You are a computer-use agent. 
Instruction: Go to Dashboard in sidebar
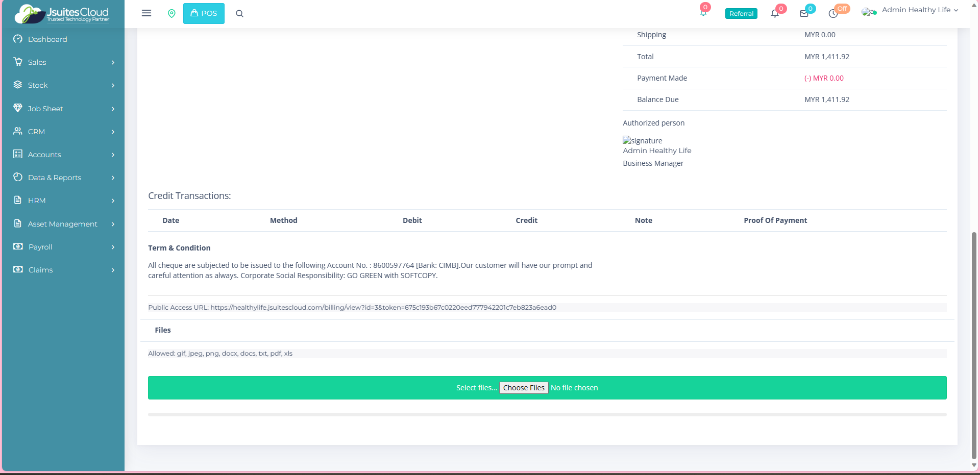pyautogui.click(x=47, y=39)
